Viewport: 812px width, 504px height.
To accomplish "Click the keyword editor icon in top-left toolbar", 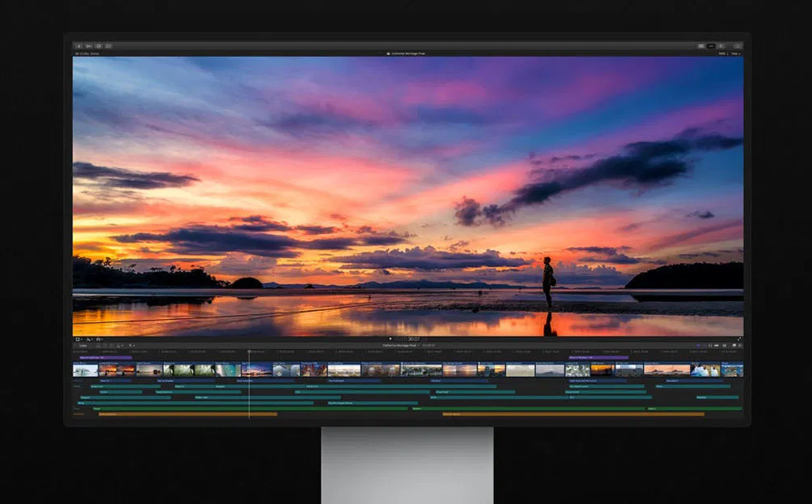I will click(x=89, y=46).
